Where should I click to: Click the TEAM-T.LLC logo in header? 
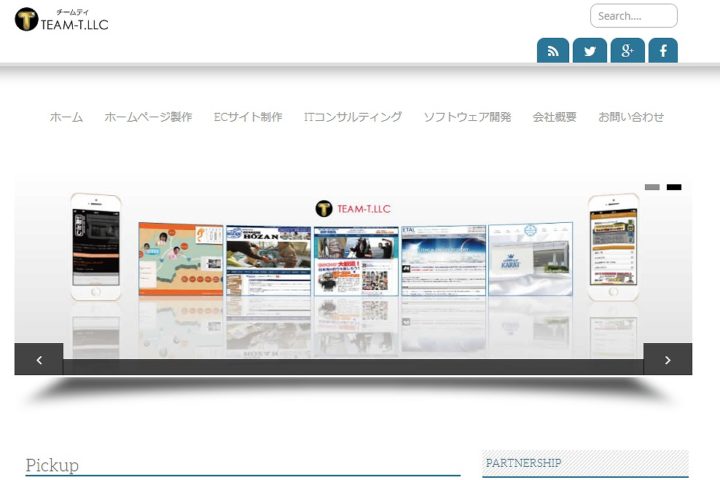[x=62, y=19]
